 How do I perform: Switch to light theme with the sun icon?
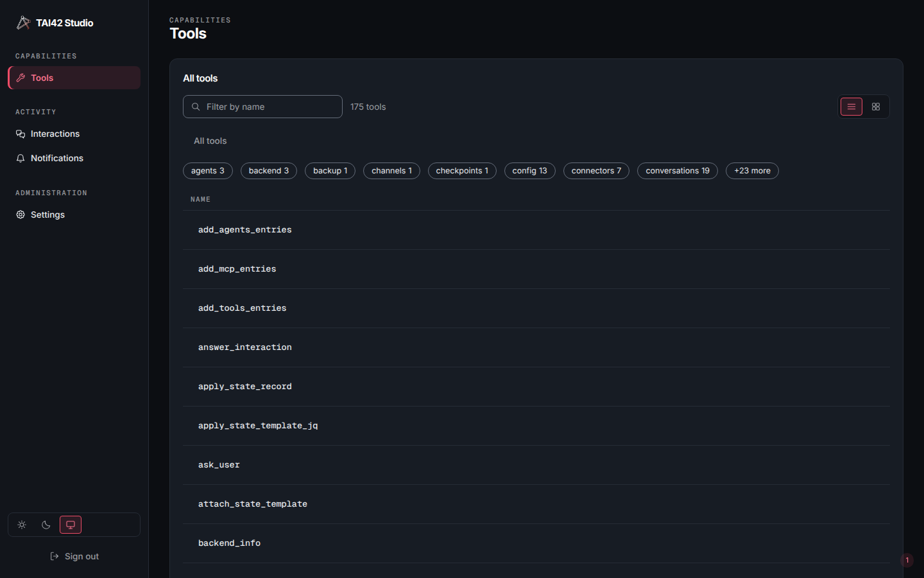22,525
